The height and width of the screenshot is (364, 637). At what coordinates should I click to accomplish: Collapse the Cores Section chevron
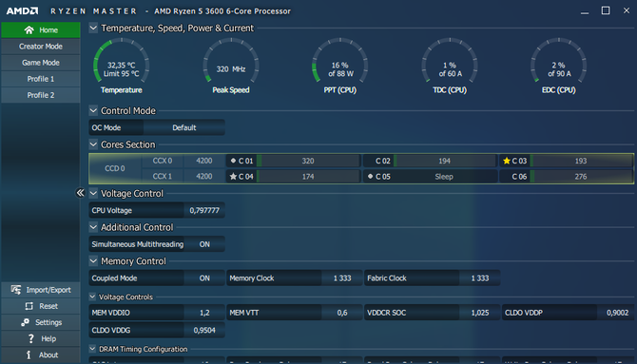coord(93,144)
